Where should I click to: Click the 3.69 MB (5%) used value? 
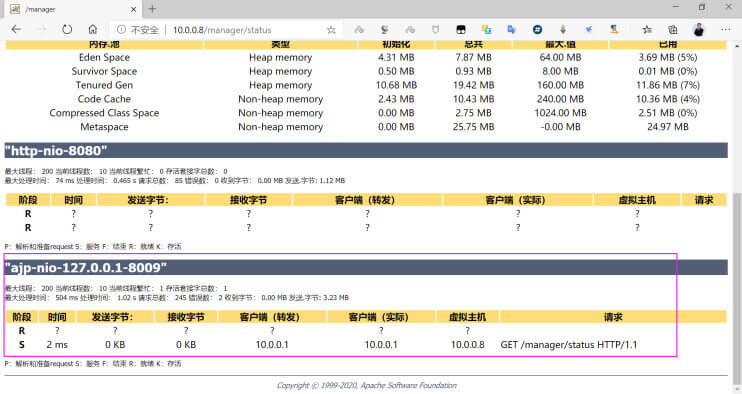[x=668, y=57]
